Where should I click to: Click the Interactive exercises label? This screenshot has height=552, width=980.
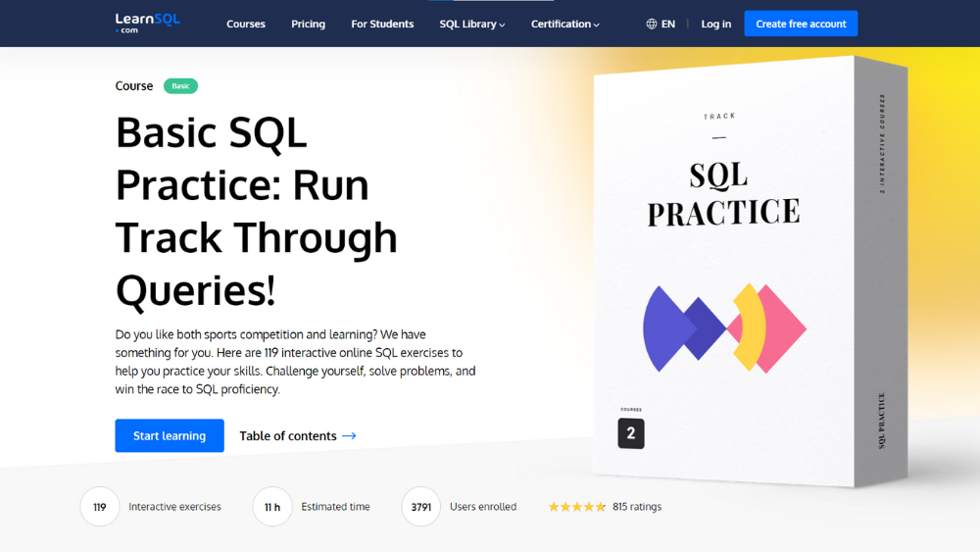pyautogui.click(x=174, y=507)
